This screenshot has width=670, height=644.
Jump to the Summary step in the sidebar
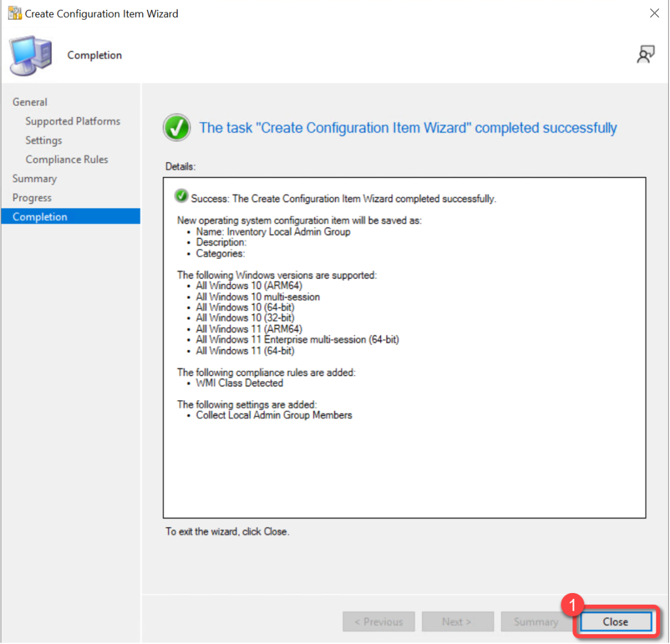[x=35, y=178]
